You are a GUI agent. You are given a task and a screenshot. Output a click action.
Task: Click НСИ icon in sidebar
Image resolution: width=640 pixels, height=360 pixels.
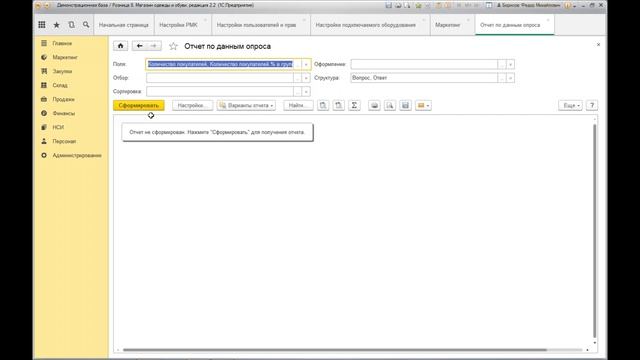coord(44,127)
